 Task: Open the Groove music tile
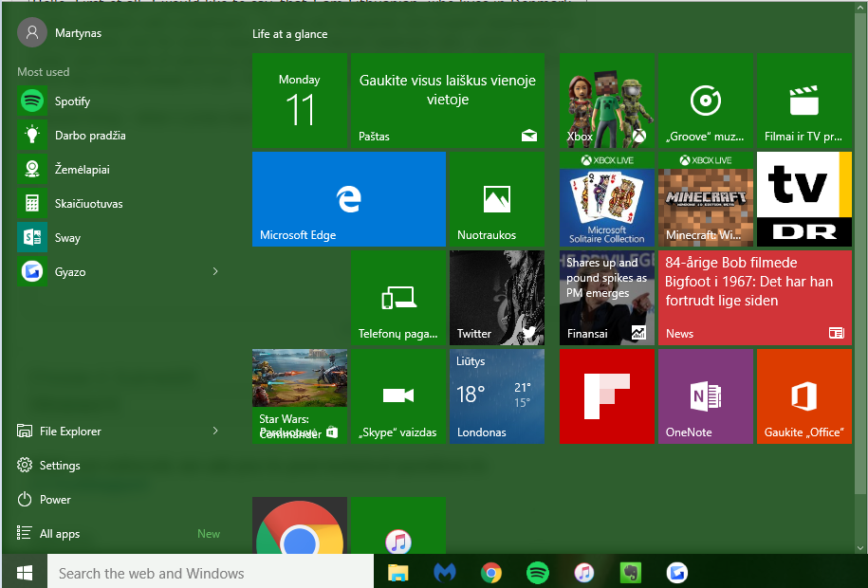pos(705,101)
